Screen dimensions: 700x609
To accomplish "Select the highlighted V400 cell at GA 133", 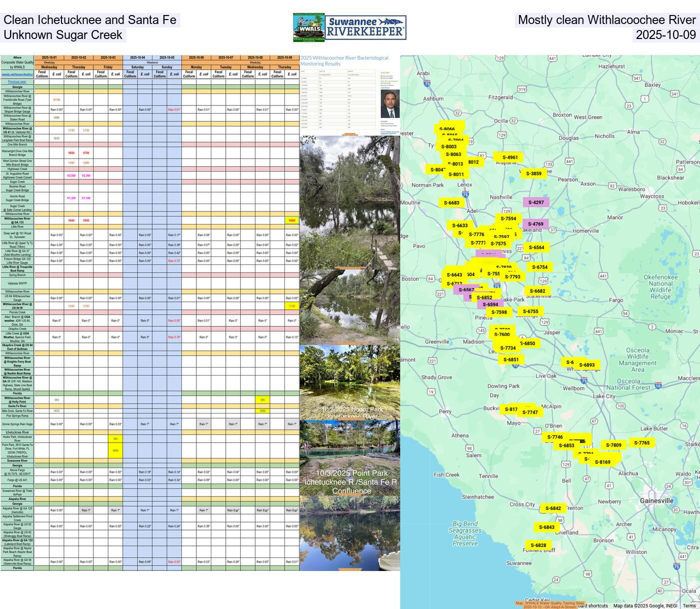I will pos(292,220).
